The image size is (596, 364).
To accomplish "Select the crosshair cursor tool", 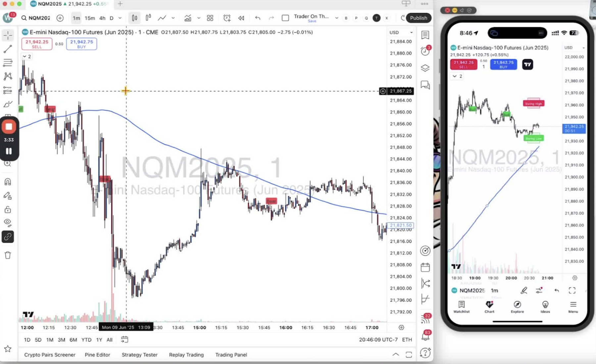I will (x=8, y=35).
